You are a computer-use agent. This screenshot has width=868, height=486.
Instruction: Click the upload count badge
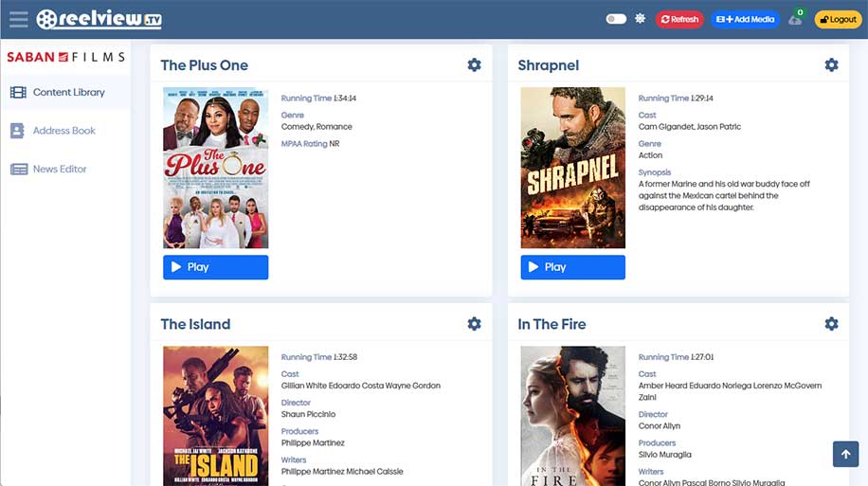point(800,12)
